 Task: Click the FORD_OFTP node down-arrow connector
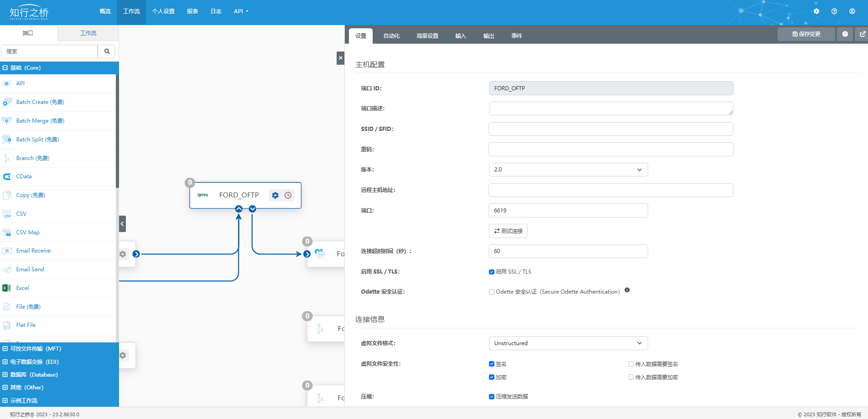click(x=252, y=209)
